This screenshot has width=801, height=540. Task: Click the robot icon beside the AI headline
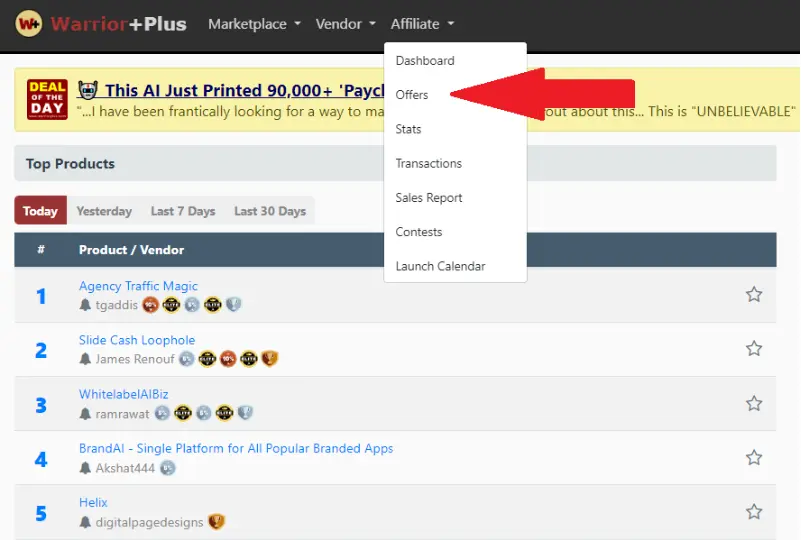point(88,90)
